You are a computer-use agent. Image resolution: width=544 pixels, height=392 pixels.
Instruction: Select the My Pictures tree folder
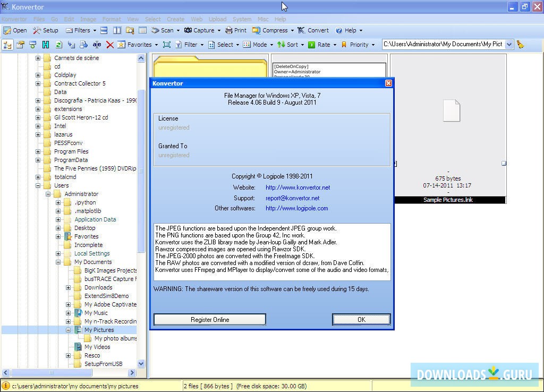click(99, 330)
